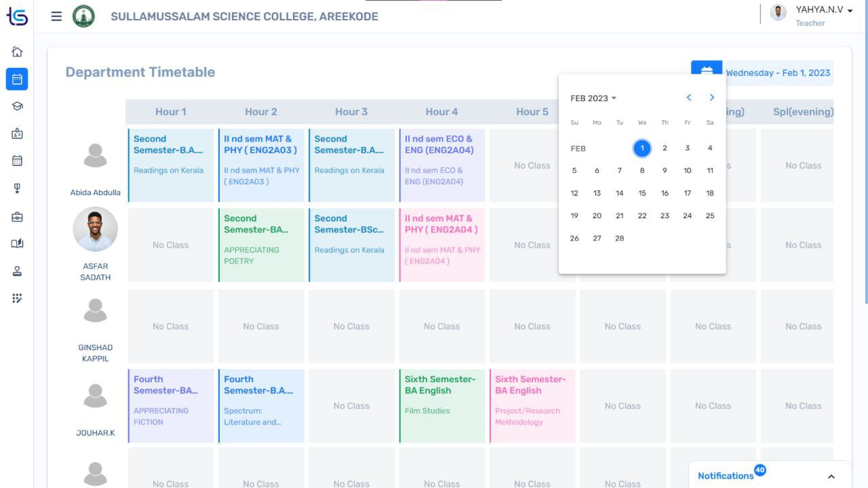This screenshot has width=868, height=488.
Task: Open the YAHYA.N.V user dropdown
Action: [x=824, y=10]
